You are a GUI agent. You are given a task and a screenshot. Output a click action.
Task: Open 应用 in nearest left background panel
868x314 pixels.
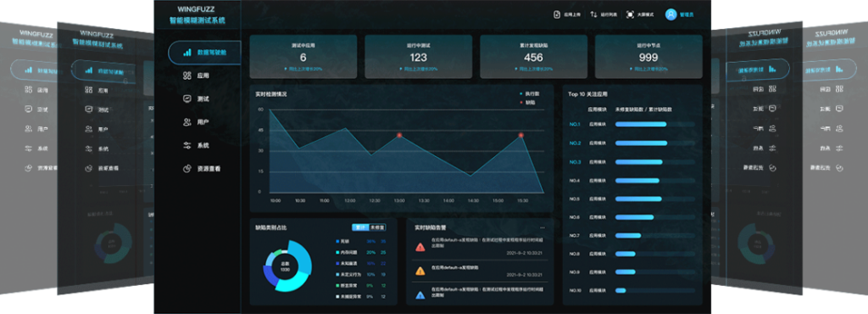tap(97, 90)
